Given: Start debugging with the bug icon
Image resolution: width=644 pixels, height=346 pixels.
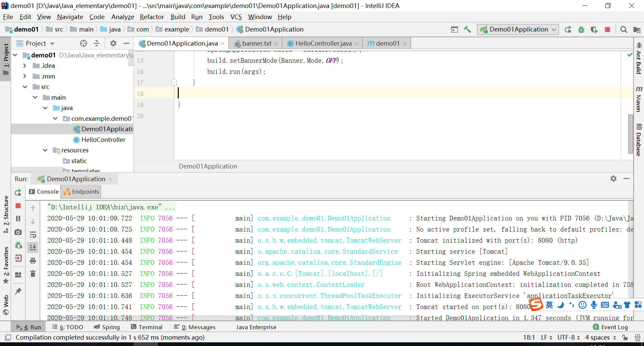Looking at the screenshot, I should 581,30.
